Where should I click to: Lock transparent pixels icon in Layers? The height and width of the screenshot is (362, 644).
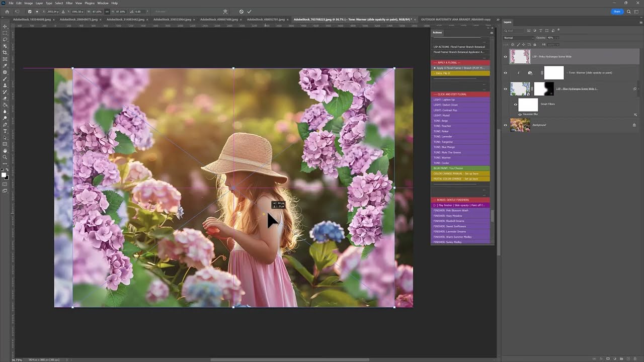pyautogui.click(x=514, y=45)
